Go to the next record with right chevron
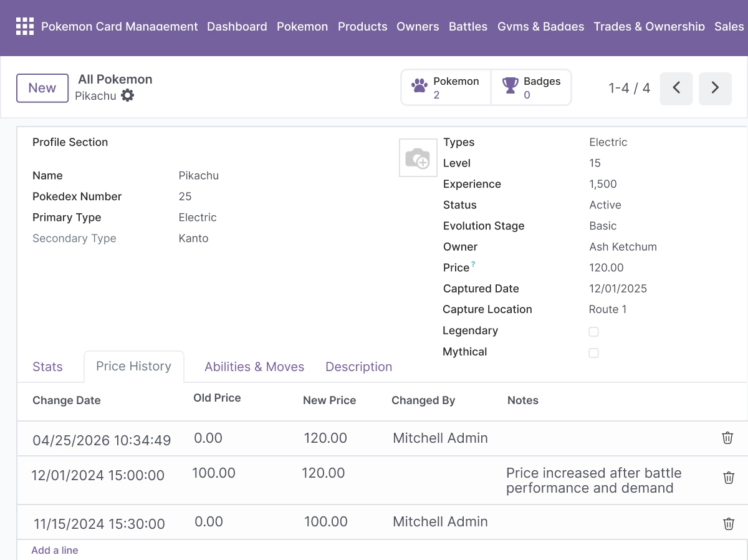748x560 pixels. point(715,88)
